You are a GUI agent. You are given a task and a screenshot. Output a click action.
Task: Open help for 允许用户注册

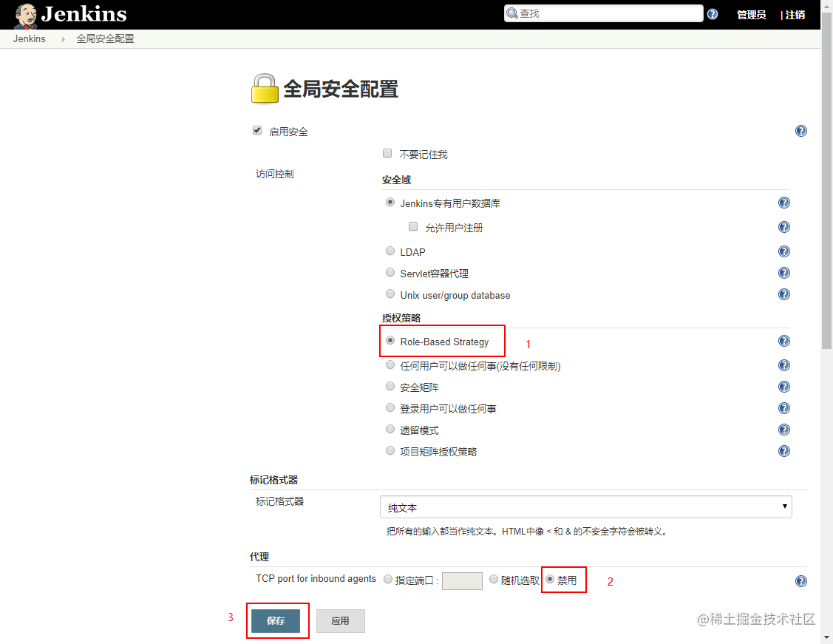pyautogui.click(x=783, y=227)
